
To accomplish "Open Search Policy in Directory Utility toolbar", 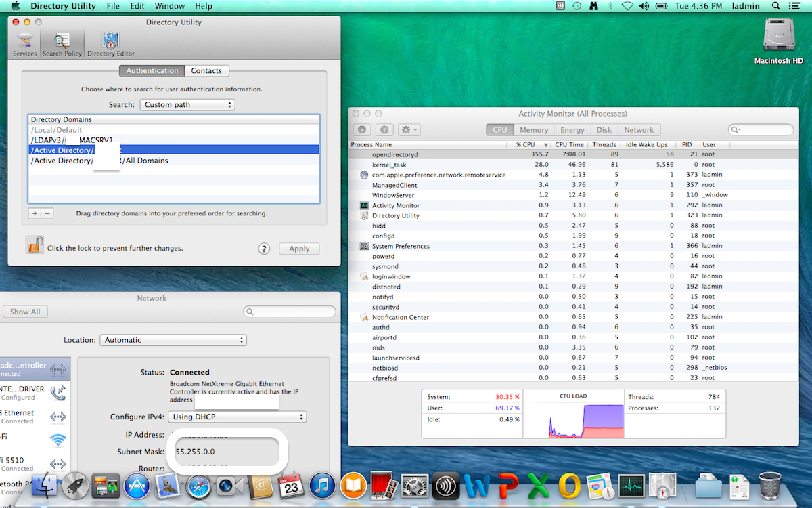I will click(x=62, y=45).
